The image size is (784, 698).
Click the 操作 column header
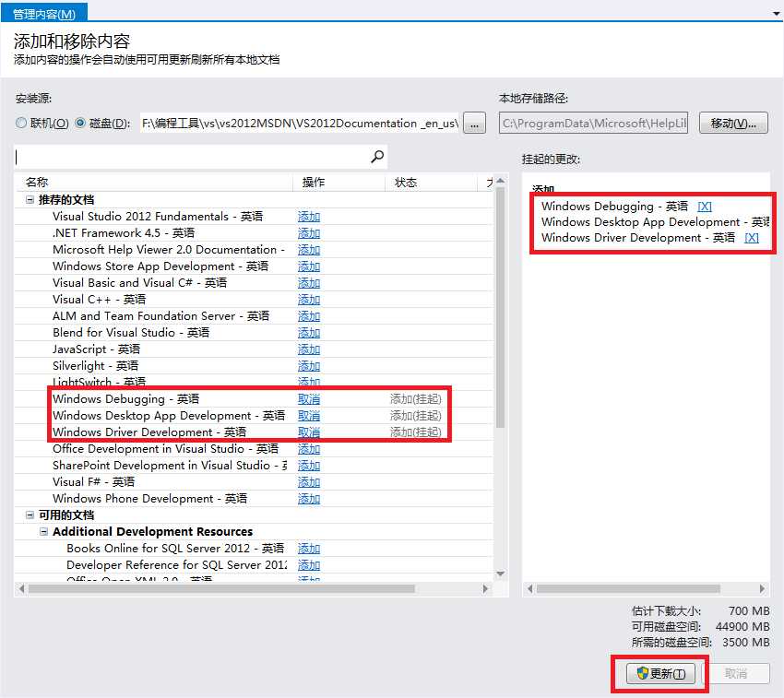click(x=339, y=182)
